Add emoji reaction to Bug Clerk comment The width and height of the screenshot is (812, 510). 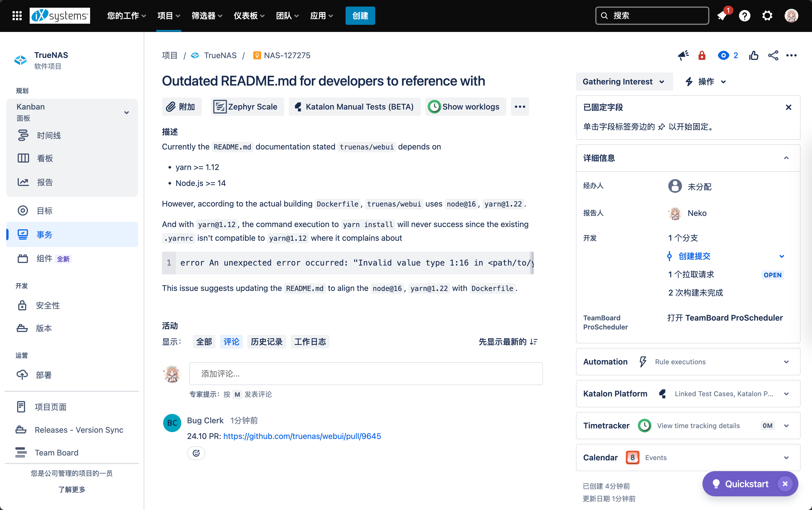[196, 453]
